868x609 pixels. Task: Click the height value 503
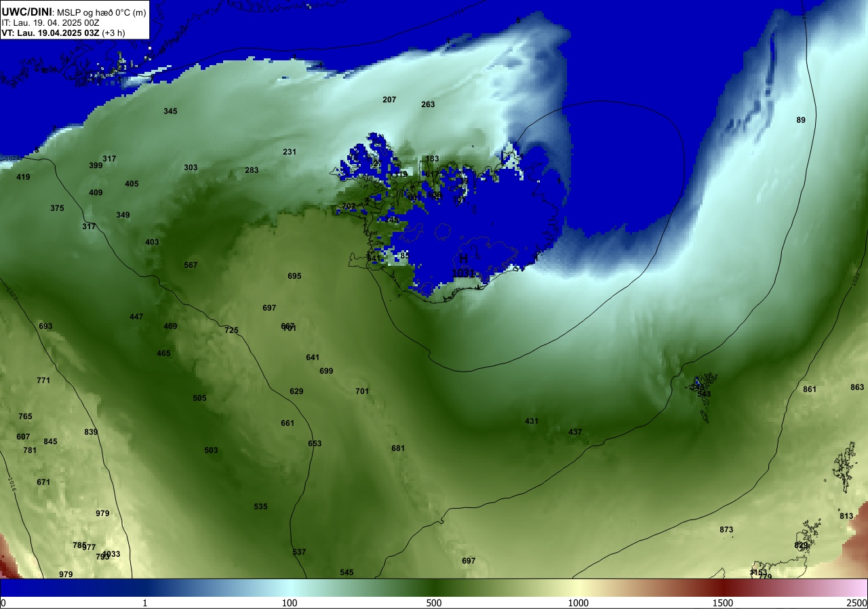point(211,450)
